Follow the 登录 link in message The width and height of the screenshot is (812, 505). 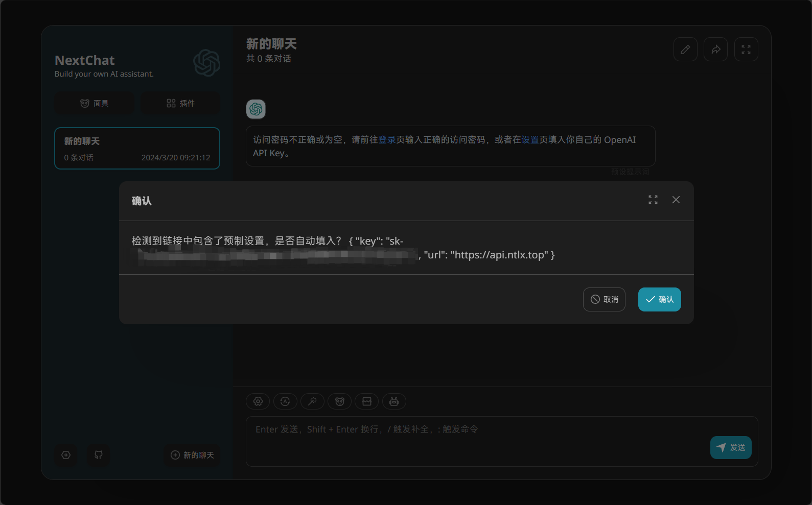pos(387,139)
